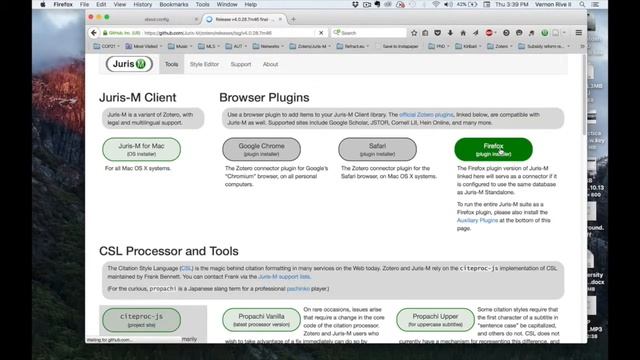This screenshot has height=360, width=640.
Task: Open the Window menu
Action: 227,4
